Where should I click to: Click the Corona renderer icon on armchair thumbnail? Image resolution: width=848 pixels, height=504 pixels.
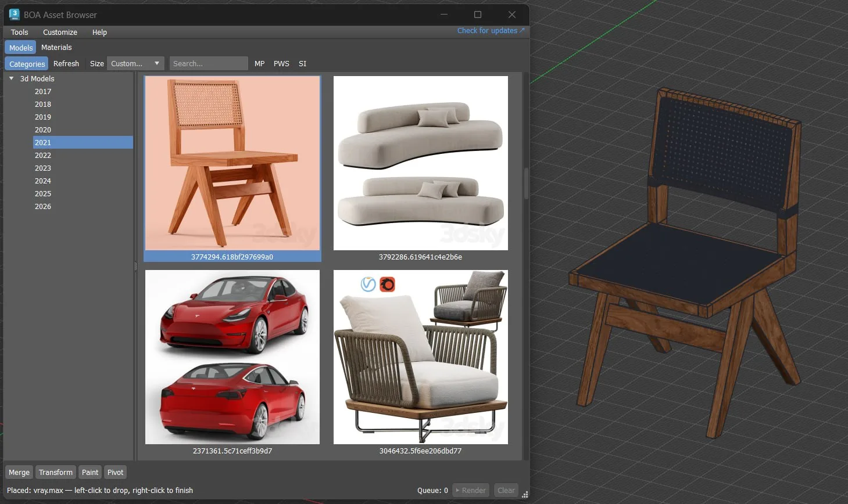[387, 285]
